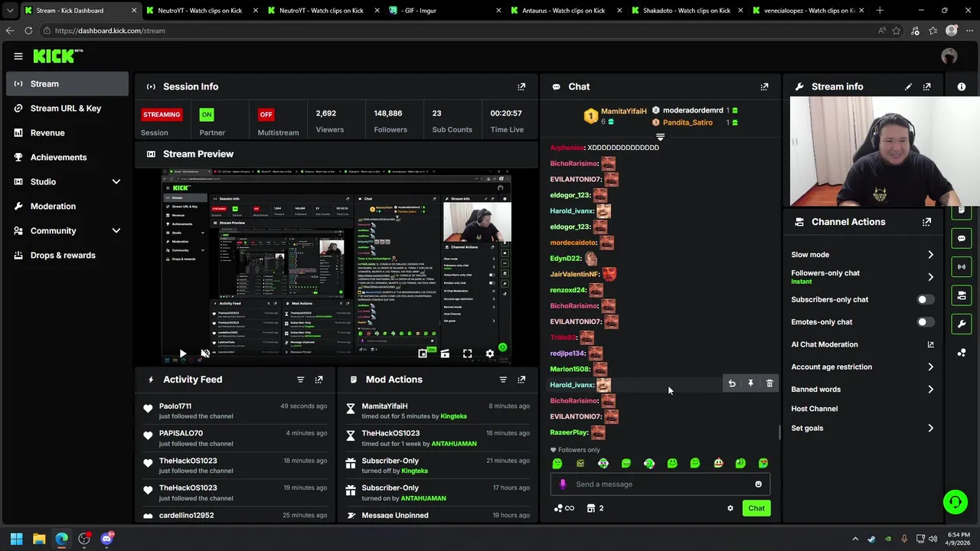Click Host Channel action
The image size is (980, 551).
tap(815, 409)
